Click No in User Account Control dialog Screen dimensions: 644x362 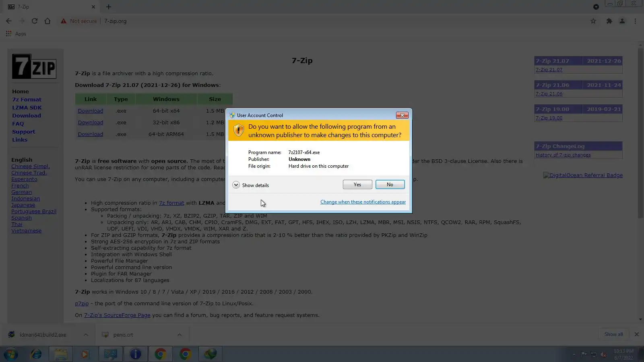(x=390, y=185)
